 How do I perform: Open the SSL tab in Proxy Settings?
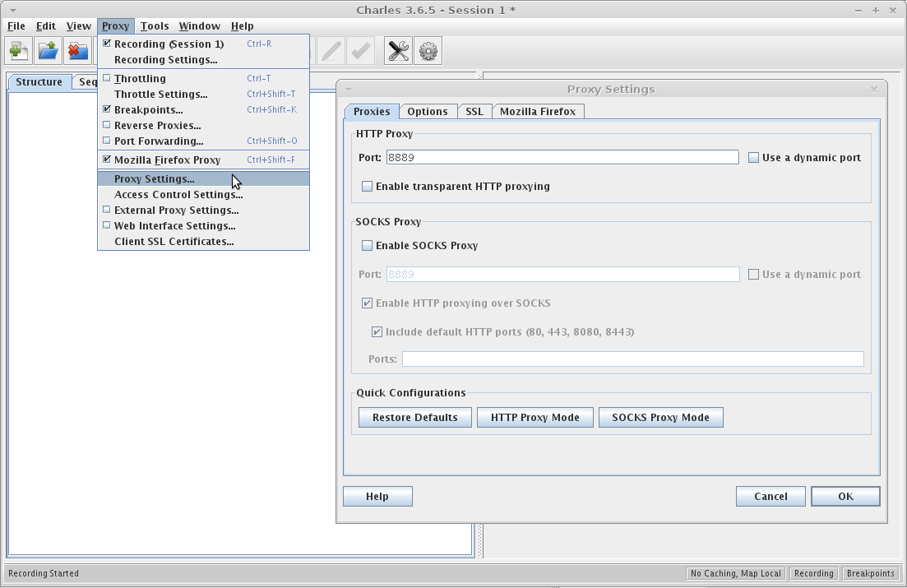tap(474, 111)
